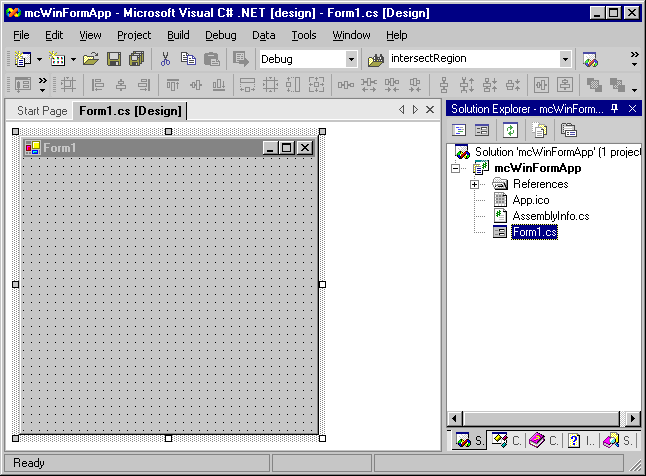This screenshot has height=476, width=646.
Task: Open New Project dropdown arrow
Action: pos(39,59)
